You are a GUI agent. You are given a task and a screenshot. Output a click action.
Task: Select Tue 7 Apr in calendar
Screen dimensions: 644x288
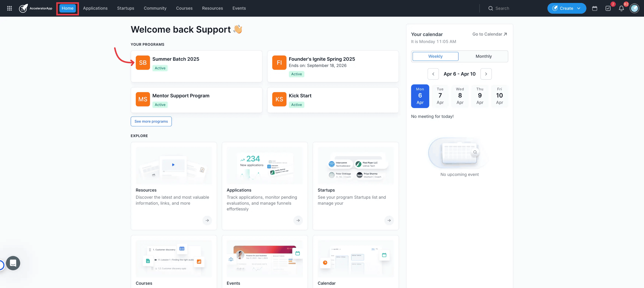pos(440,96)
